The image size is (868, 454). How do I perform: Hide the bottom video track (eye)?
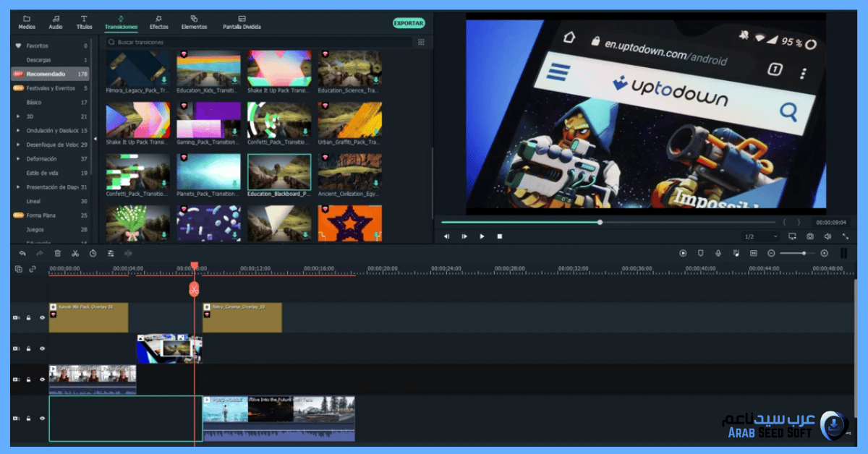(42, 418)
